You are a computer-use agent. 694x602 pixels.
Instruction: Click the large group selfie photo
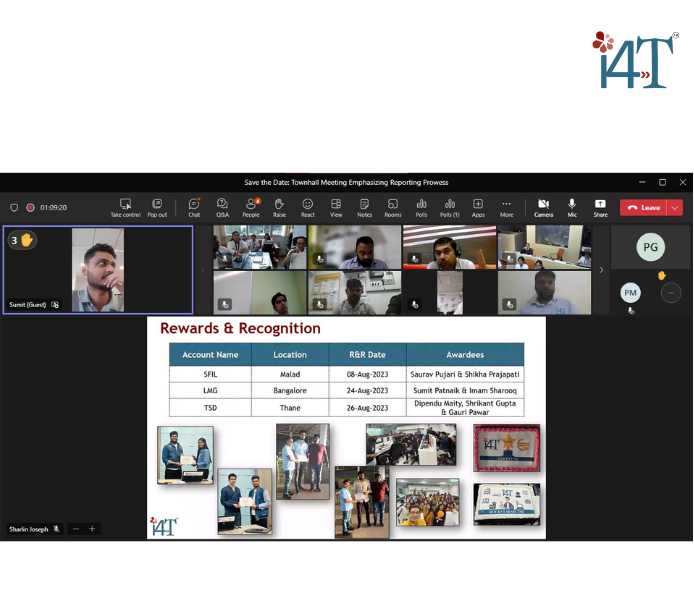428,502
